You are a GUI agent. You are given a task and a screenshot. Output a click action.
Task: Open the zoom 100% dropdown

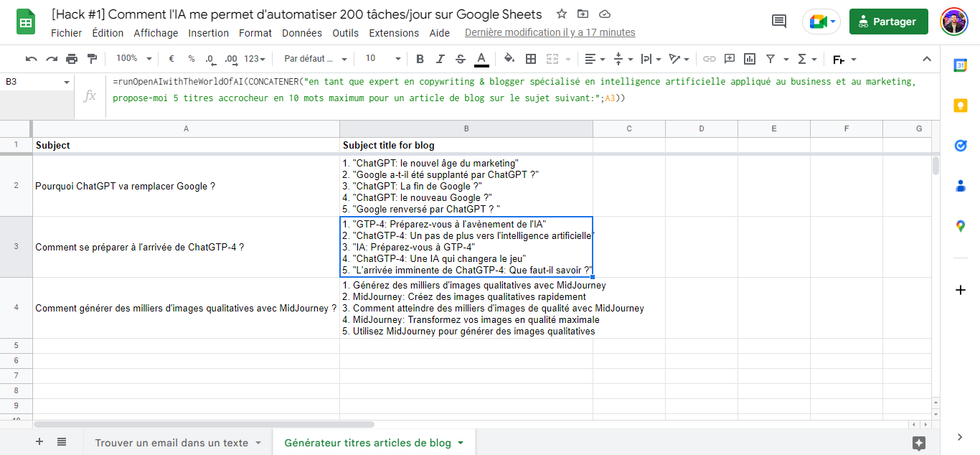click(133, 59)
